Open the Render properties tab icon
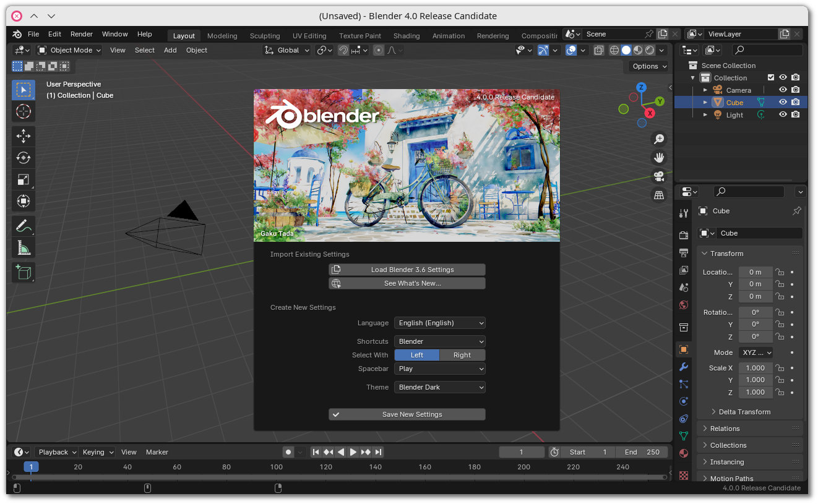 (x=684, y=236)
